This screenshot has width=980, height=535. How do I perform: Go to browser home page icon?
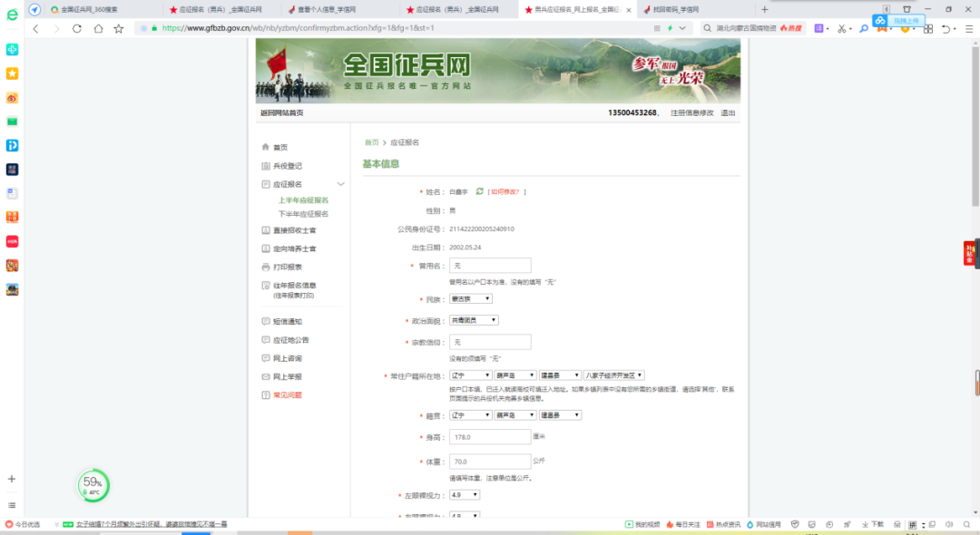tap(97, 28)
